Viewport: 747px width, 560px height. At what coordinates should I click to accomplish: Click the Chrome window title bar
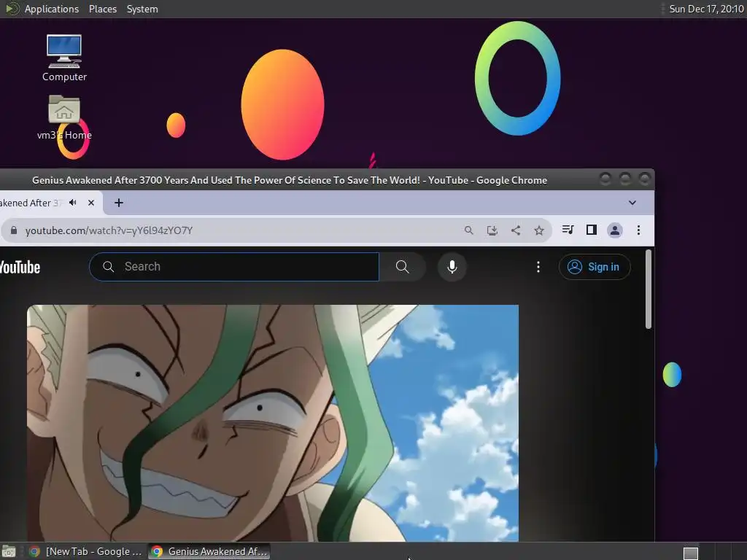[289, 181]
